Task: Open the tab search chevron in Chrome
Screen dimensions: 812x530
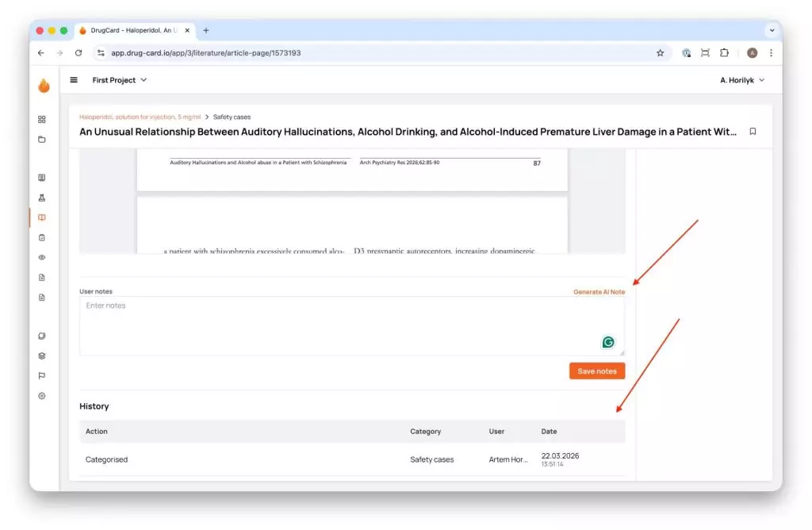Action: pos(772,30)
